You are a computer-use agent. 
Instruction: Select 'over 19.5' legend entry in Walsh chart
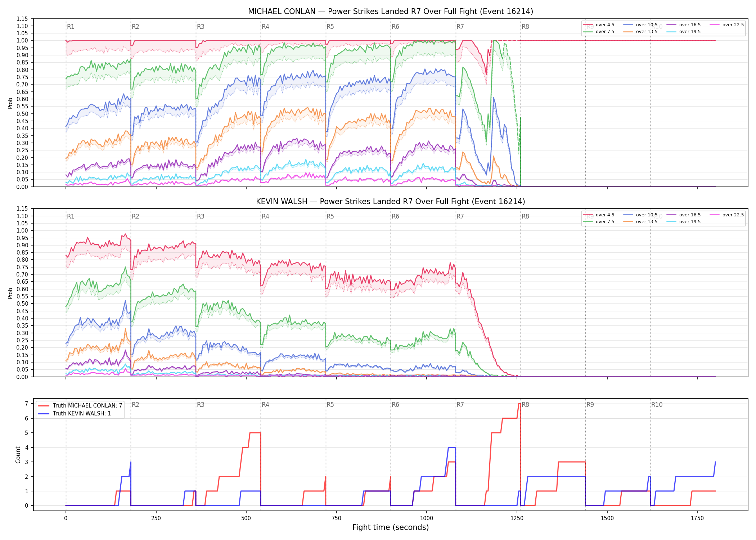tap(684, 222)
